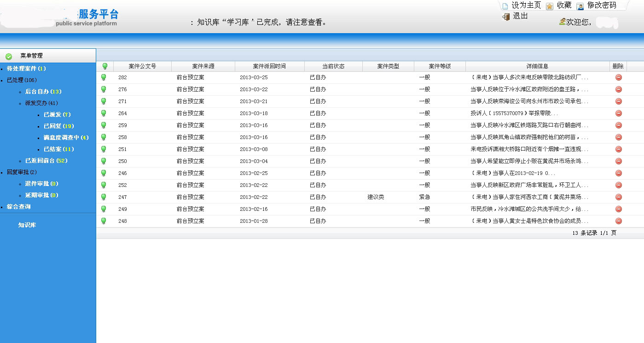Viewport: 644px width, 343px height.
Task: Sort by 案件派回时间 column header
Action: 269,66
